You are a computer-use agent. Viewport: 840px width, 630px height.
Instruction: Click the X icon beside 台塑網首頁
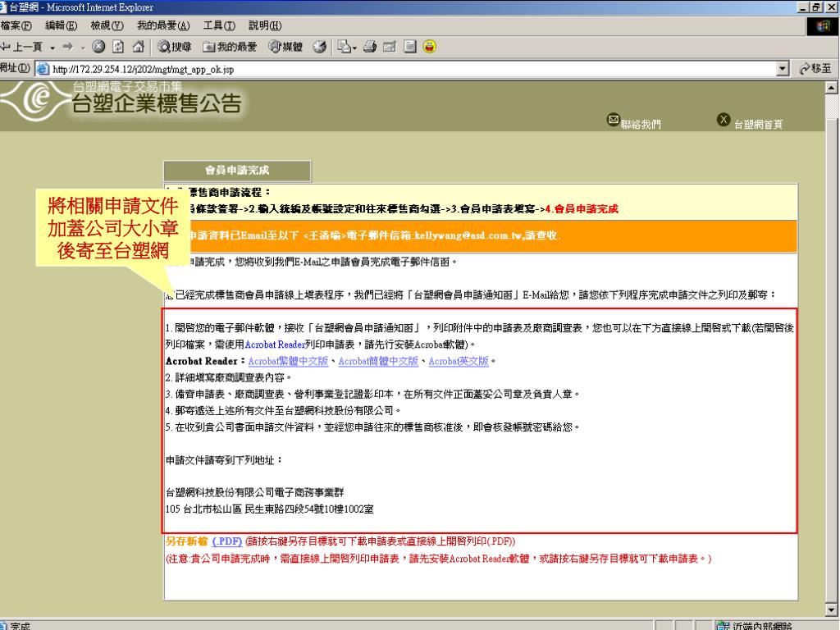[724, 120]
